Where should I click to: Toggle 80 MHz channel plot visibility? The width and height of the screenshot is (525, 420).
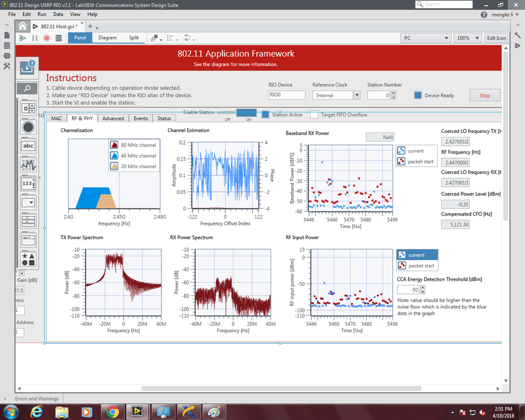pyautogui.click(x=114, y=145)
